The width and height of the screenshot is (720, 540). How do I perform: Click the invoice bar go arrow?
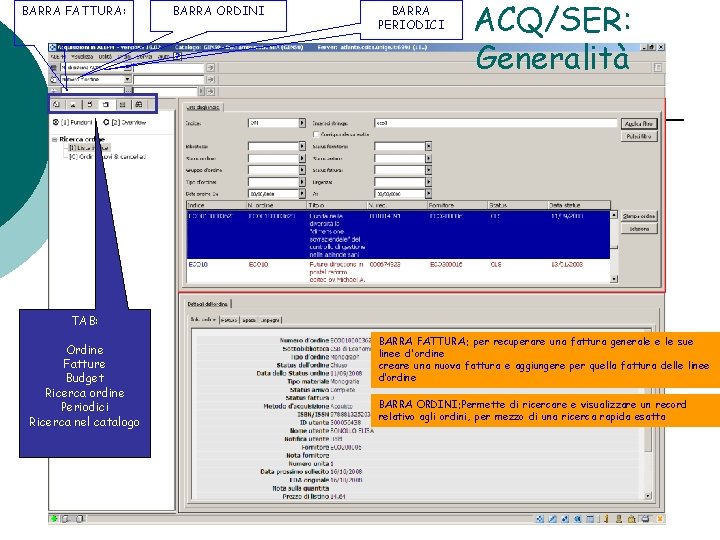click(210, 68)
